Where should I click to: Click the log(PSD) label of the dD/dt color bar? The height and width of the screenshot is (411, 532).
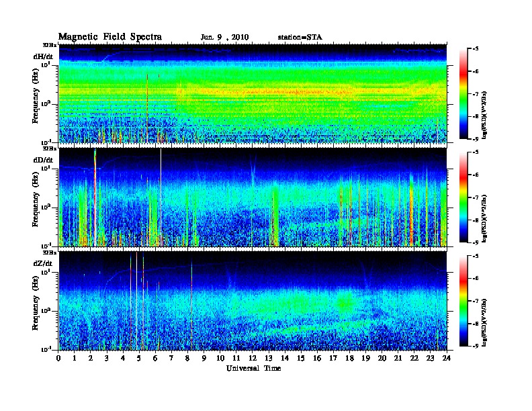pos(485,218)
